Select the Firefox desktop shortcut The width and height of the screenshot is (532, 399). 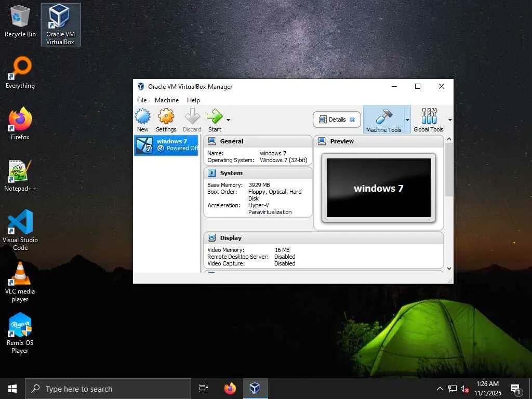point(20,124)
